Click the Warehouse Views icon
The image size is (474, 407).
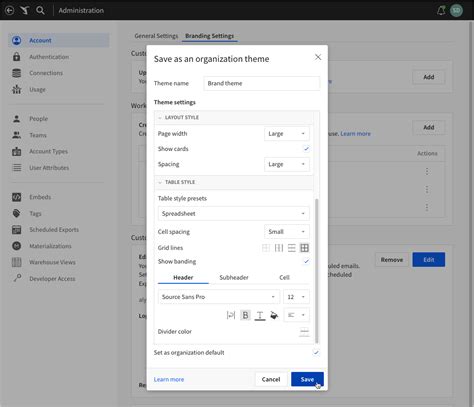[17, 262]
